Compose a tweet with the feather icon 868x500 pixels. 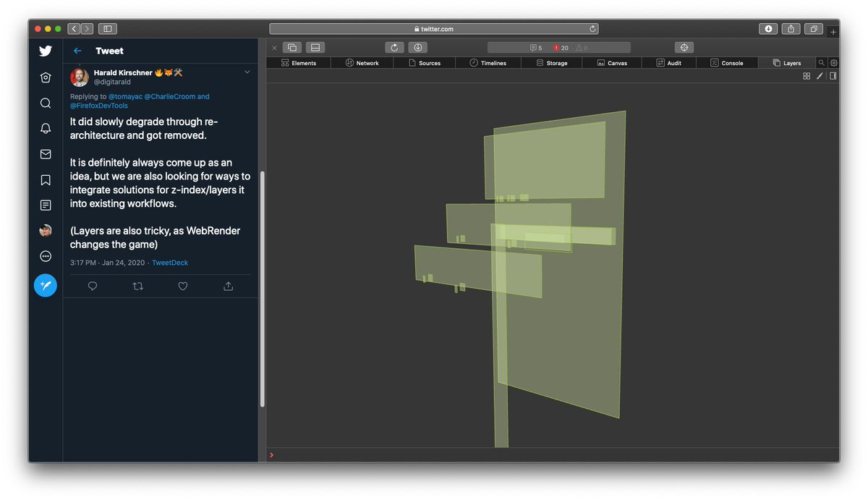[x=45, y=285]
